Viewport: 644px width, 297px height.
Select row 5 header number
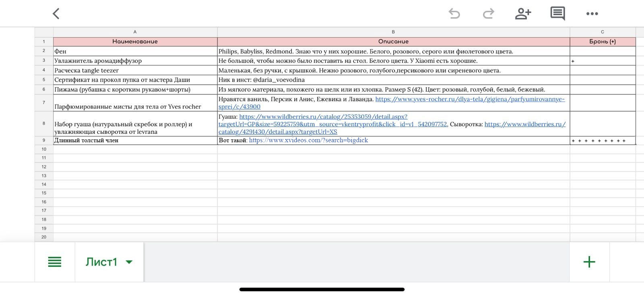tap(44, 80)
